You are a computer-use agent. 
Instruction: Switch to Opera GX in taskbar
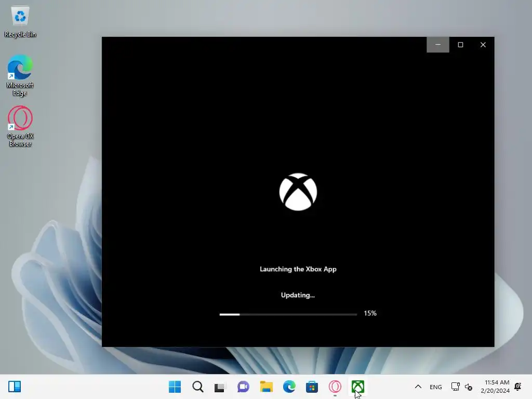click(335, 387)
